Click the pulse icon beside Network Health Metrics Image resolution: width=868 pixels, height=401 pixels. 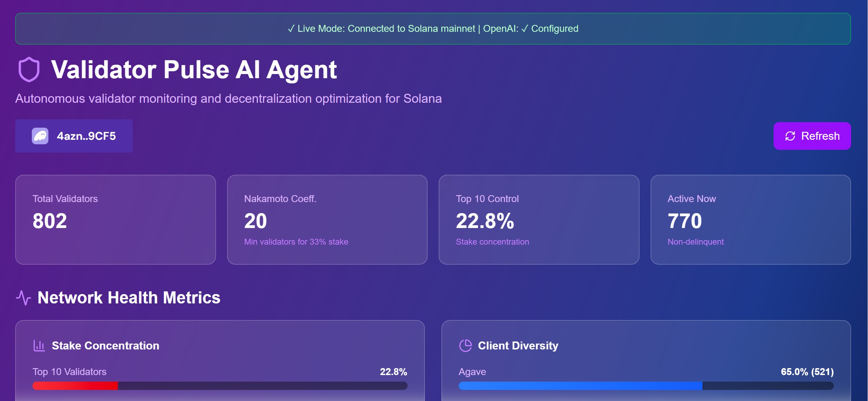coord(24,298)
